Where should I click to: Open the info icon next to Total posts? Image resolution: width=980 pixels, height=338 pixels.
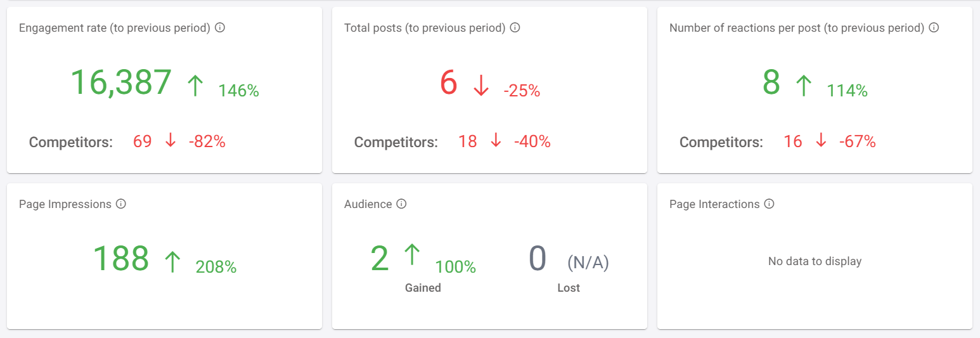point(515,28)
